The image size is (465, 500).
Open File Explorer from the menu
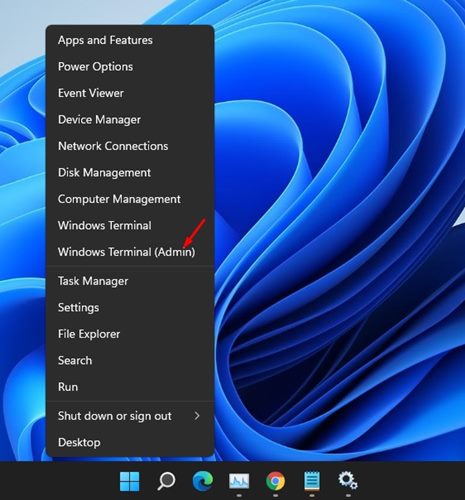[130, 334]
